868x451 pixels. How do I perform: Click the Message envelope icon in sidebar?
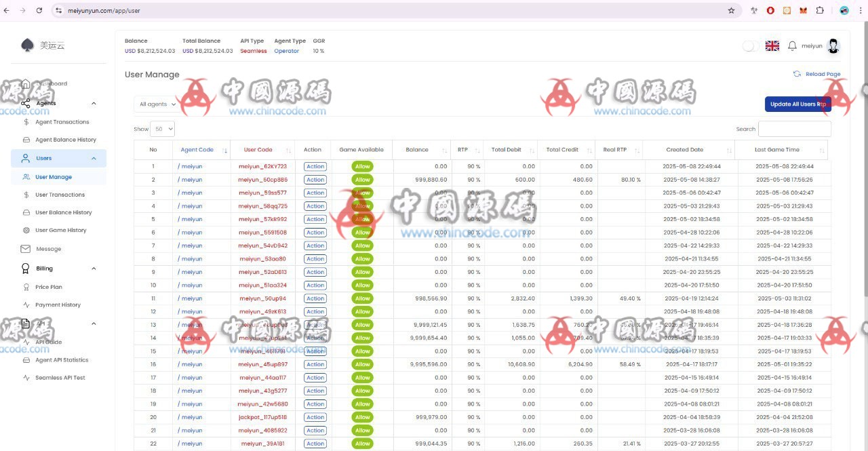pyautogui.click(x=26, y=249)
